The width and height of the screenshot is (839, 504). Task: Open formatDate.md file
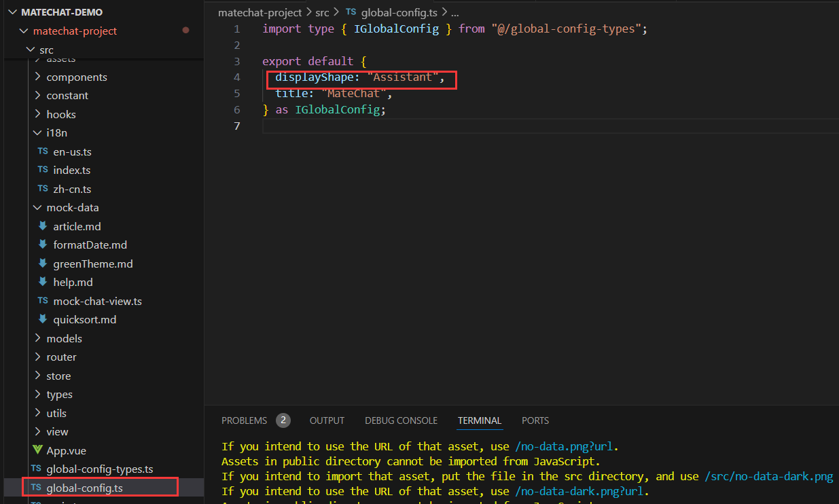click(x=90, y=245)
